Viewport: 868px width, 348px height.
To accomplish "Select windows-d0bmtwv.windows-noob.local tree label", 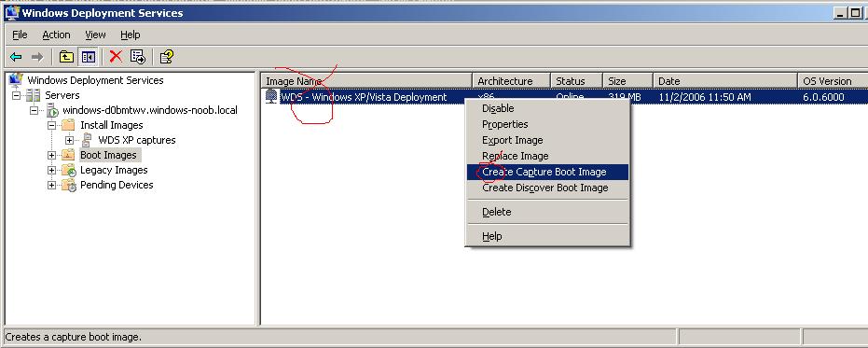I will pyautogui.click(x=150, y=110).
